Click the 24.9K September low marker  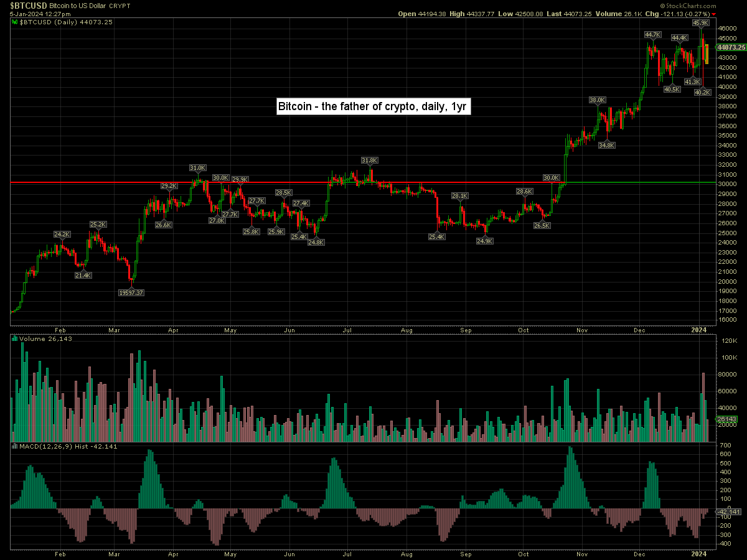click(484, 241)
